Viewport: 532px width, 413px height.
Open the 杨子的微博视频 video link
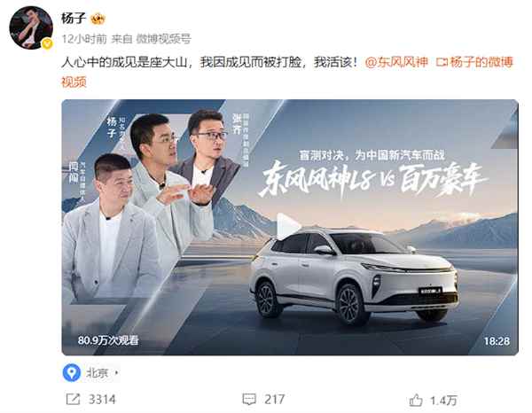point(287,72)
